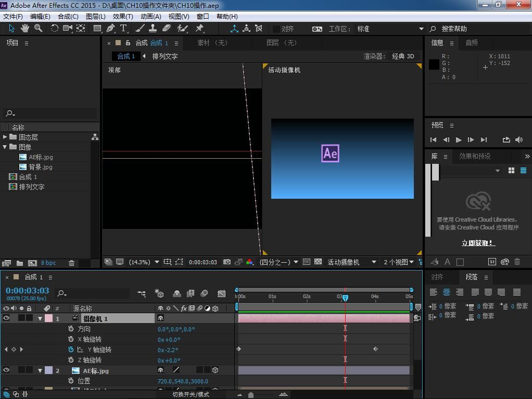Switch to the 音频 tab

point(472,43)
